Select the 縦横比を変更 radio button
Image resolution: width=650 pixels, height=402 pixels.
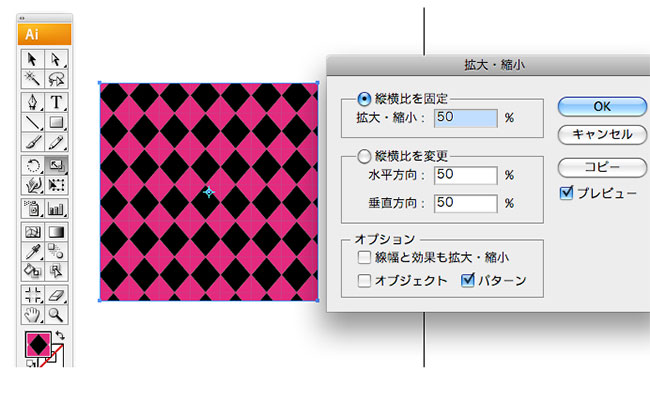(364, 156)
